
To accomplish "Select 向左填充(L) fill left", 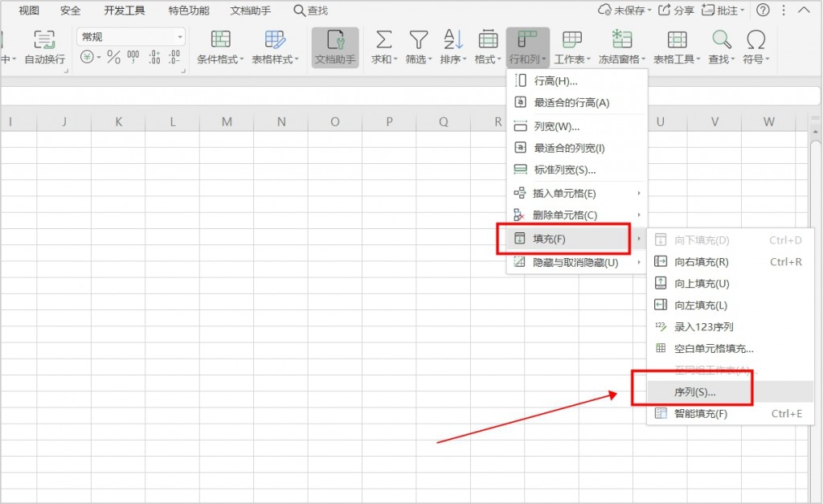I will tap(730, 305).
